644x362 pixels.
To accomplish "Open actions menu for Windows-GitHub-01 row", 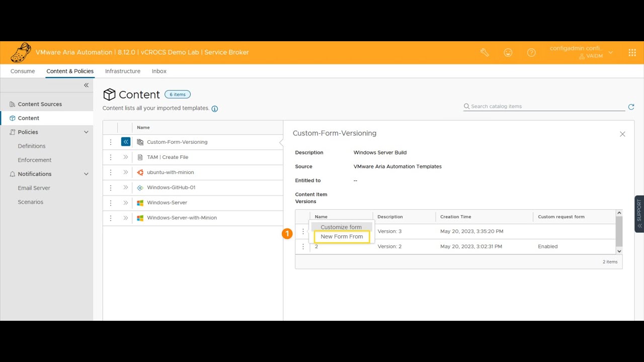I will click(111, 188).
